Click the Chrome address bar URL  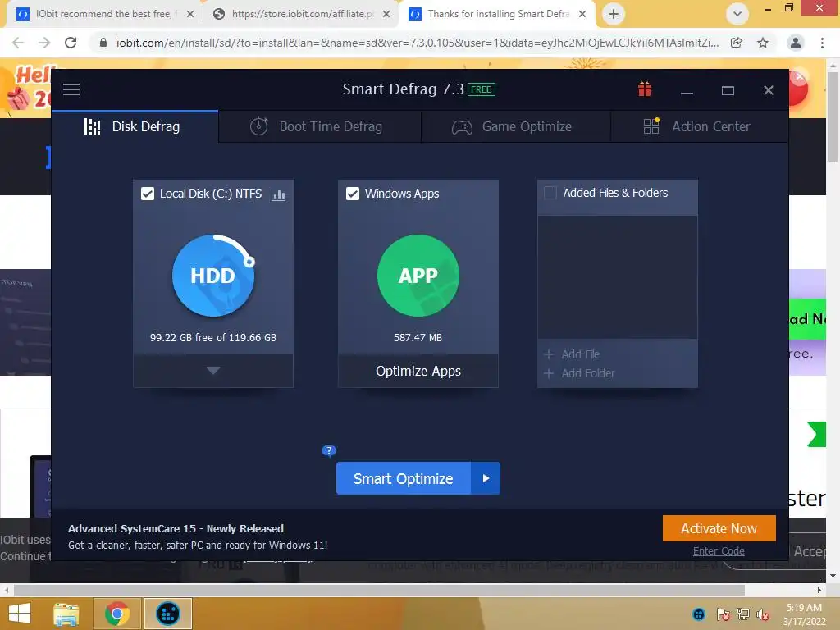click(x=418, y=43)
